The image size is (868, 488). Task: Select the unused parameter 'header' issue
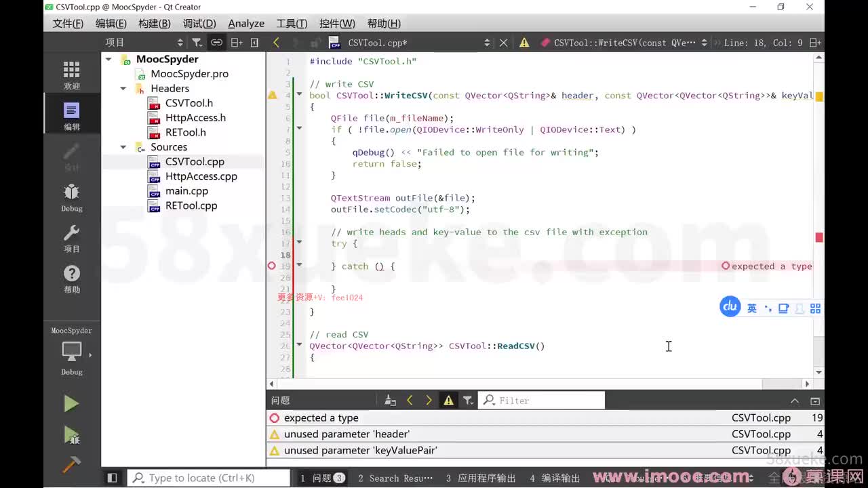545,434
